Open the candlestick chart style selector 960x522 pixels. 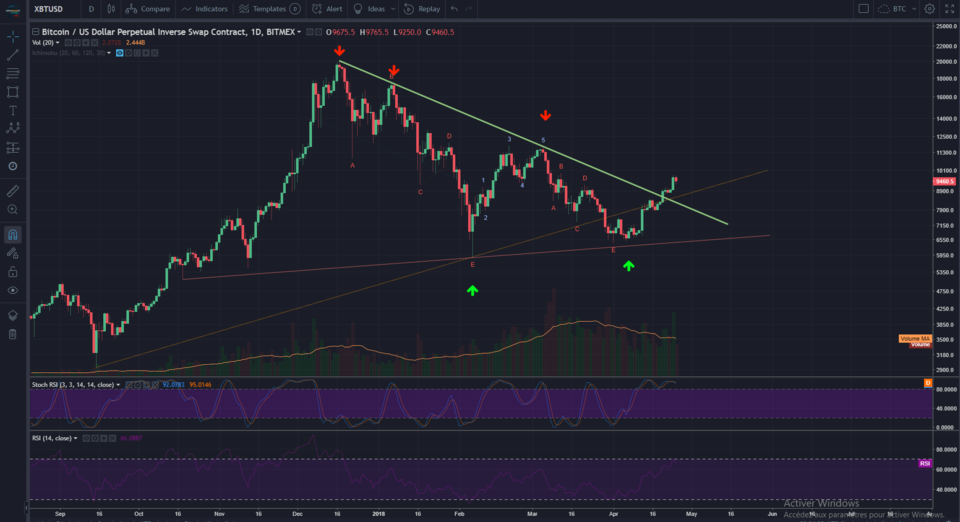tap(111, 9)
